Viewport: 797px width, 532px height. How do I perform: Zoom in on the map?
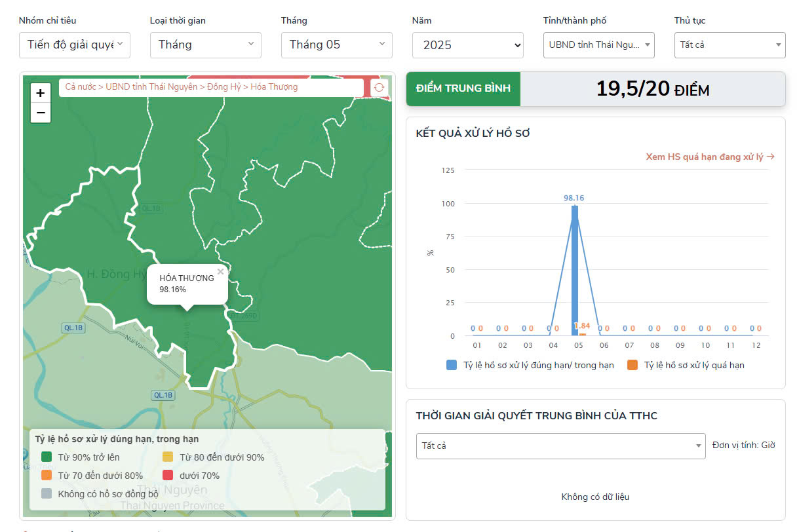pos(41,93)
